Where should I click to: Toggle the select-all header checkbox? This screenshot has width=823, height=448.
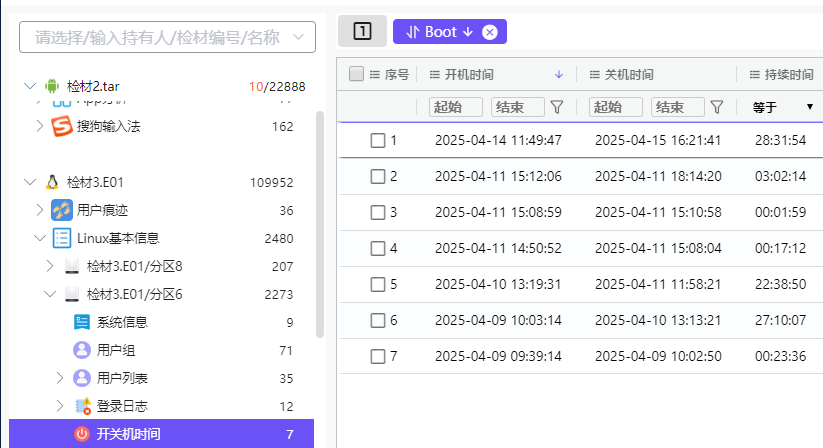[x=357, y=74]
